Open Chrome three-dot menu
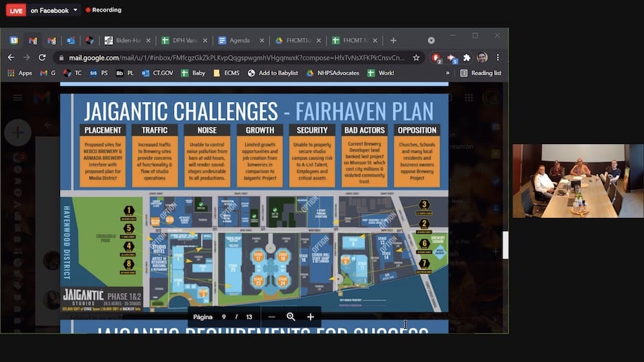Screen dimensions: 644x362 click(498, 58)
